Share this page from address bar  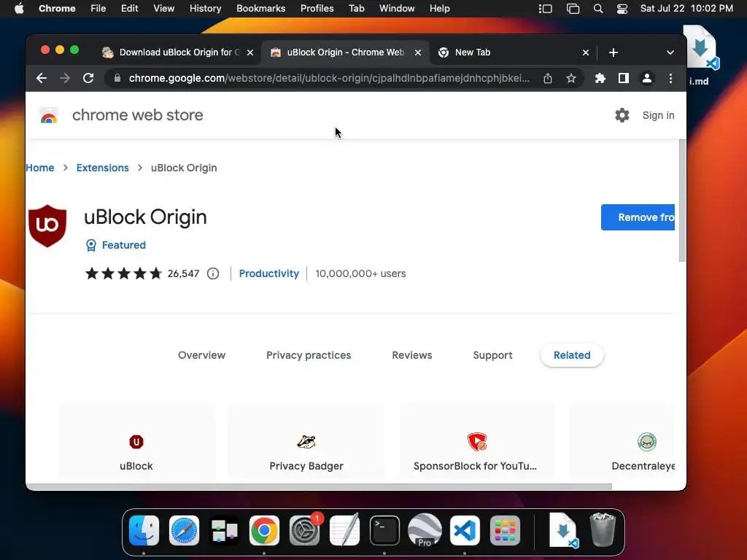click(548, 78)
